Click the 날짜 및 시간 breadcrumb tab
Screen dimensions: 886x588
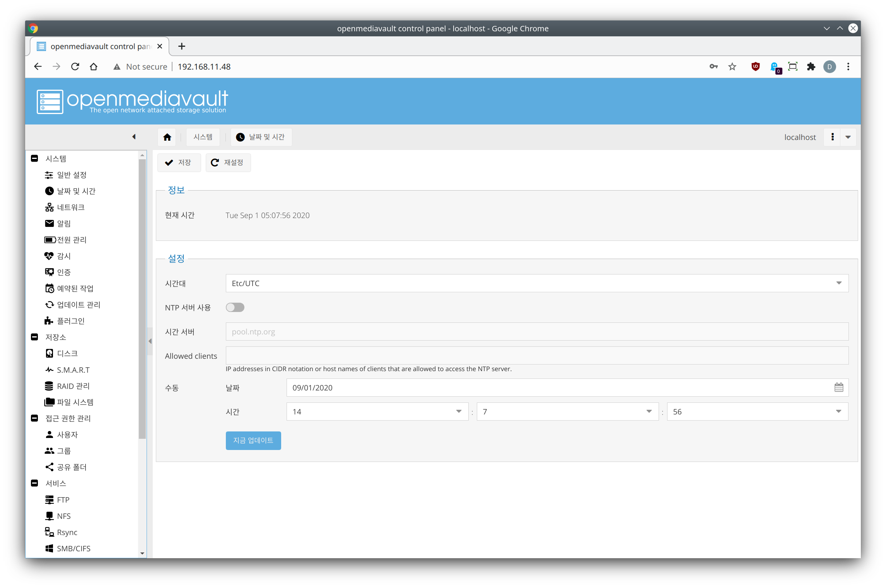click(261, 137)
